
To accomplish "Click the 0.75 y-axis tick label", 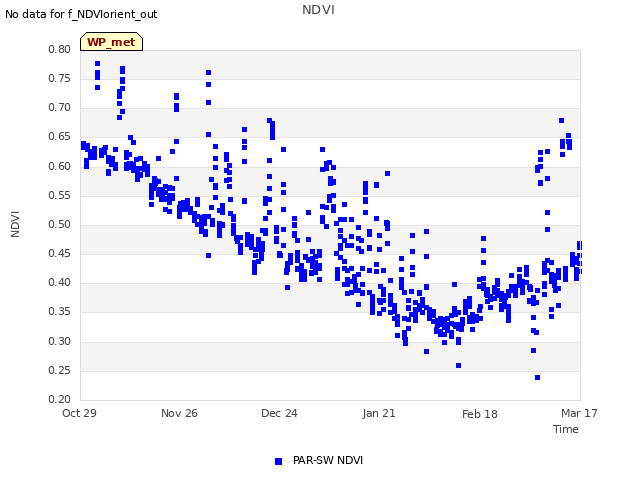I will 59,78.
